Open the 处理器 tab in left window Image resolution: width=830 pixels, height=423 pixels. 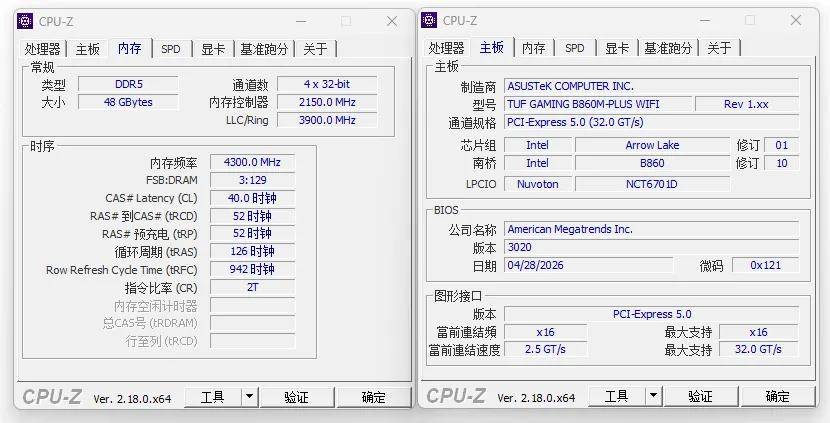click(x=42, y=49)
